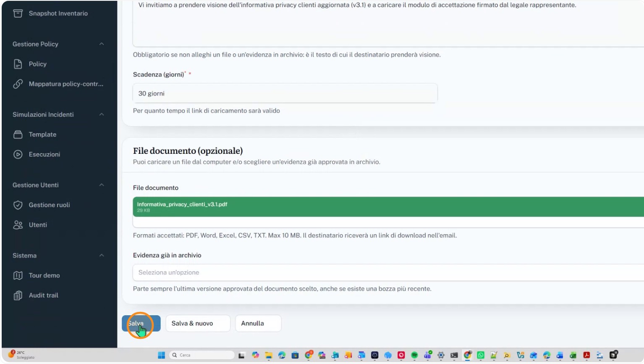Click 'Per quanto tempo il link' help text
Image resolution: width=644 pixels, height=364 pixels.
tap(207, 111)
